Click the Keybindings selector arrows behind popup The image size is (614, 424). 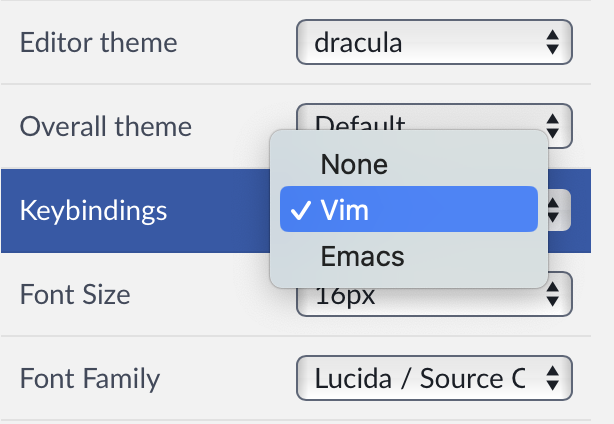556,211
